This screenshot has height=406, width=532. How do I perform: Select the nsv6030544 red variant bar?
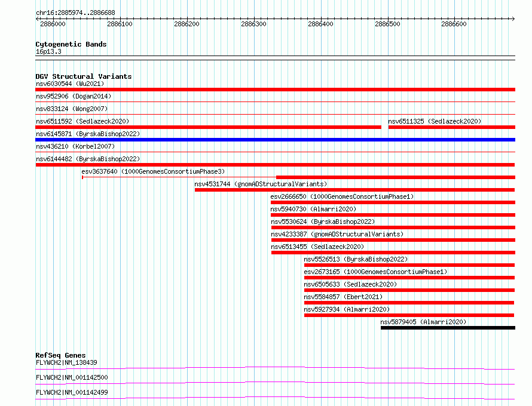[275, 90]
